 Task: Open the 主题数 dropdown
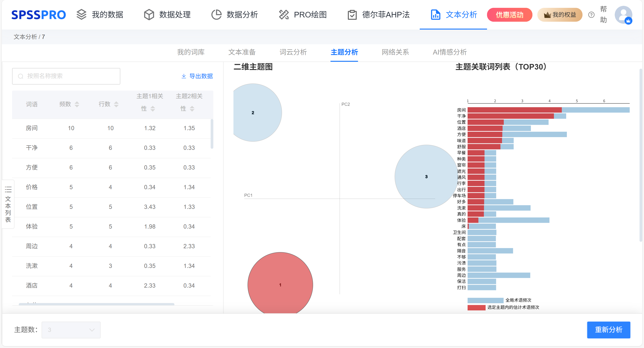pyautogui.click(x=71, y=330)
